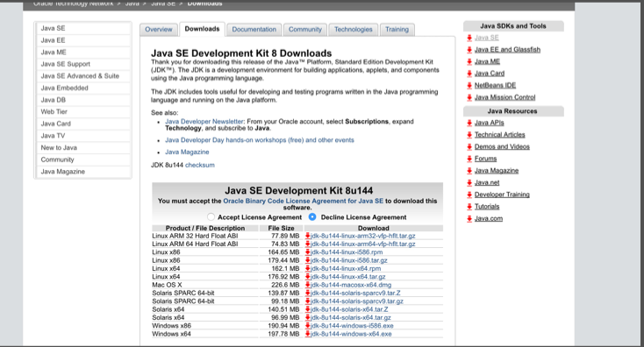Select Decline License Agreement radio button
Screen dimensions: 644x347
312,217
